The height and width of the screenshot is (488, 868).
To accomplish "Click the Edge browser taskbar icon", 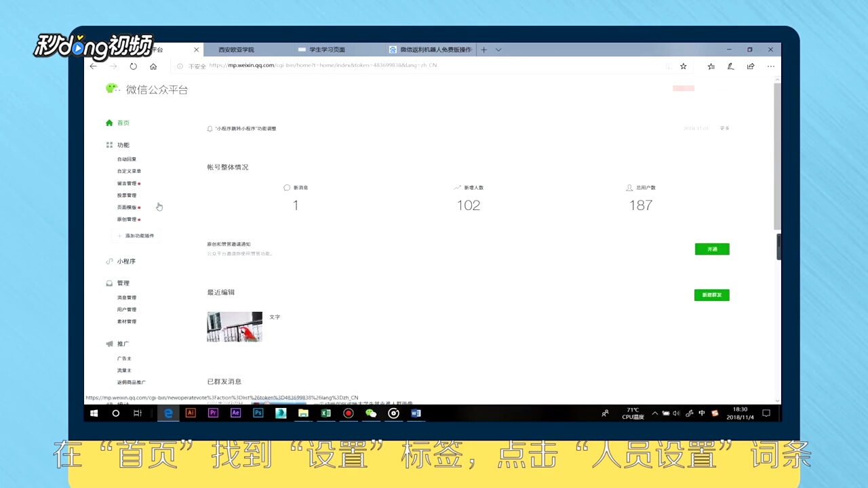I will click(x=168, y=413).
